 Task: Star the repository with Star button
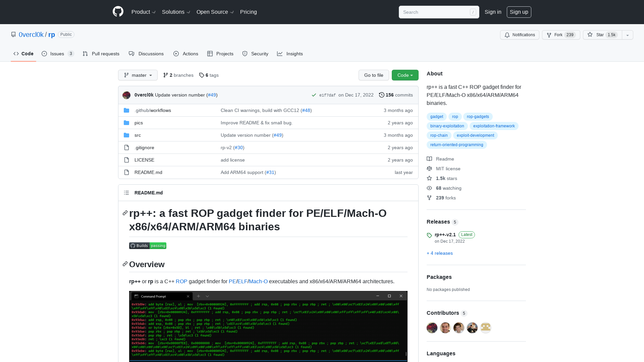tap(602, 35)
